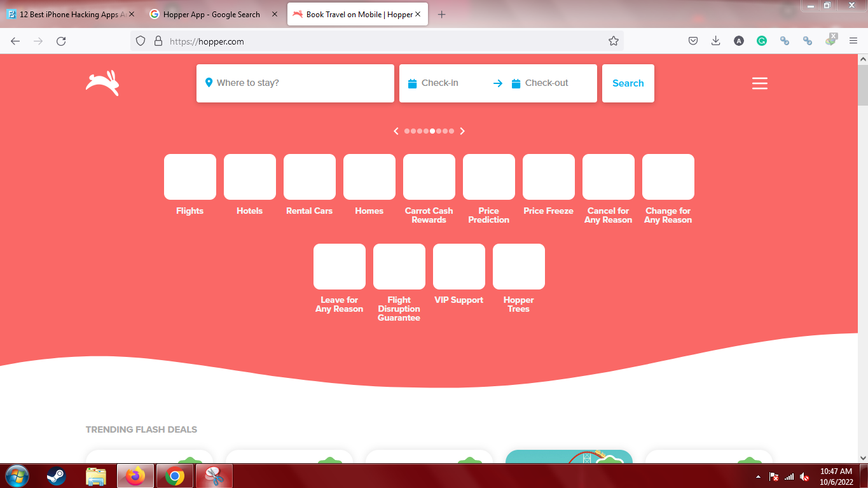Select the last carousel dot
This screenshot has width=868, height=488.
(x=451, y=131)
